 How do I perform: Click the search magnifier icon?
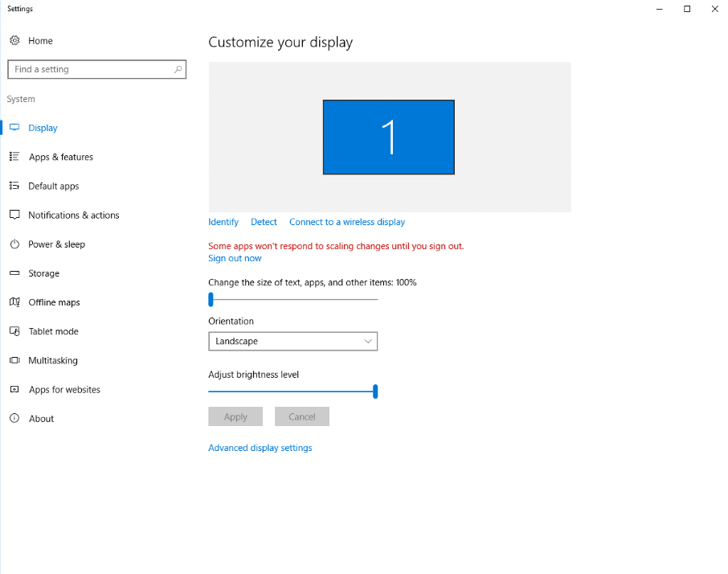click(x=178, y=69)
